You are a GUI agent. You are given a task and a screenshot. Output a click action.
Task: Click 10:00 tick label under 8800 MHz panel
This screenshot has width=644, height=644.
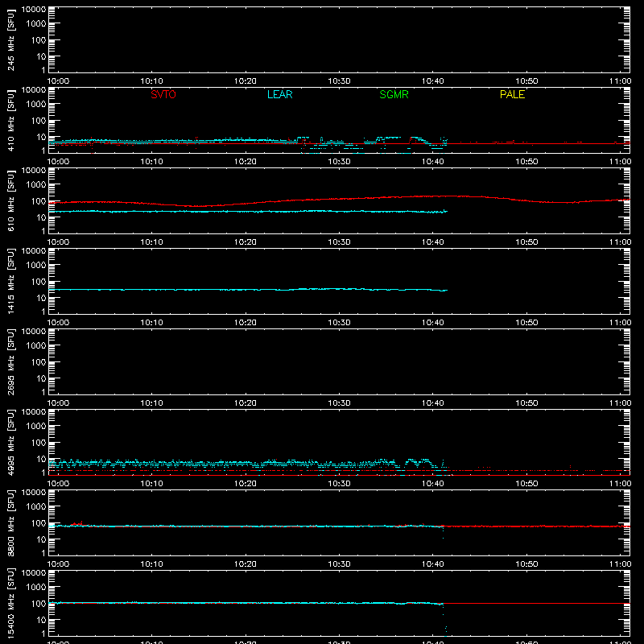point(58,564)
